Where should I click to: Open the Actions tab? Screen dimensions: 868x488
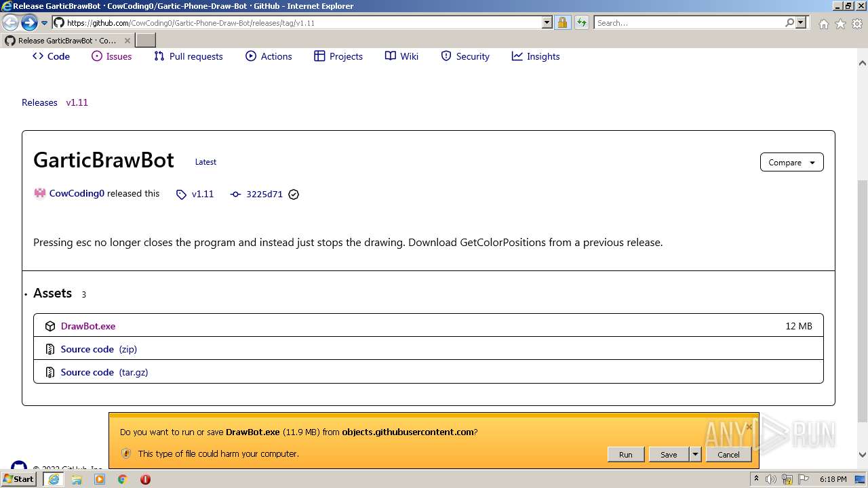[269, 56]
